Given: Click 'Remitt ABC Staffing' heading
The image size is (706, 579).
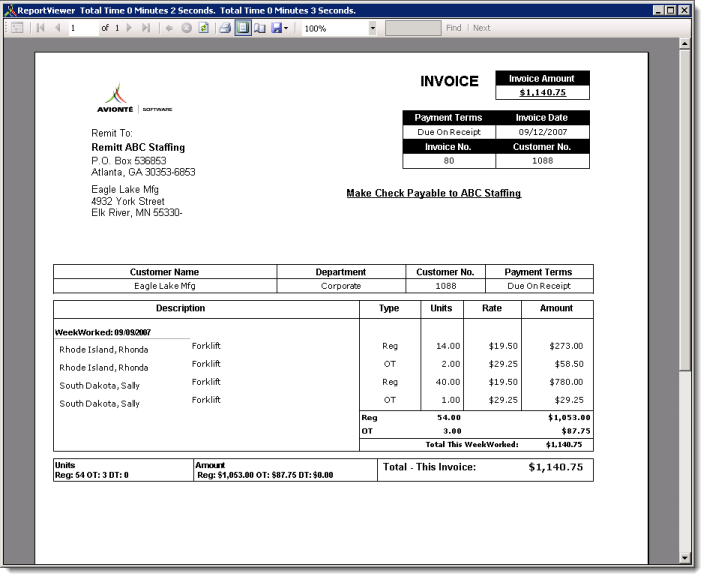Looking at the screenshot, I should click(x=138, y=147).
